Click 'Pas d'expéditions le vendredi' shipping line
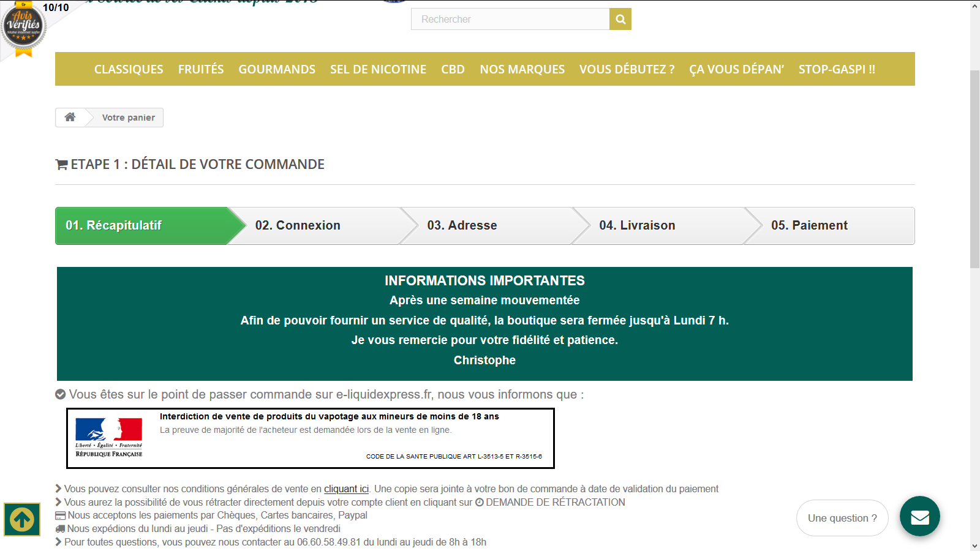Image resolution: width=980 pixels, height=551 pixels. point(278,529)
